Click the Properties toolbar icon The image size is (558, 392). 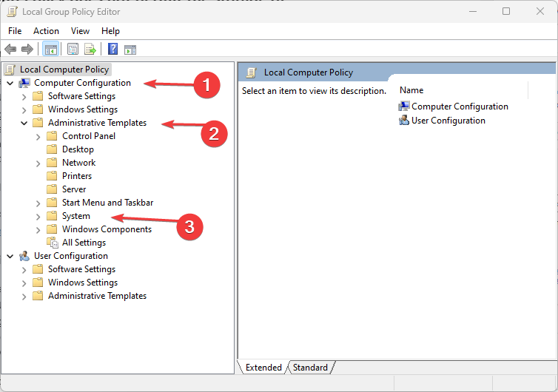point(73,49)
